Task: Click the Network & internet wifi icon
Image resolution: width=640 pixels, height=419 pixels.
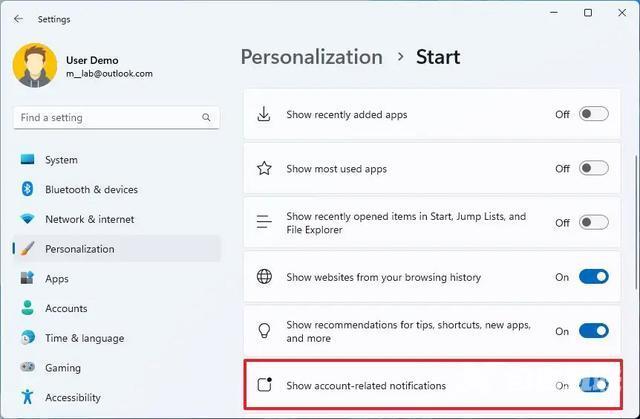Action: click(x=27, y=219)
